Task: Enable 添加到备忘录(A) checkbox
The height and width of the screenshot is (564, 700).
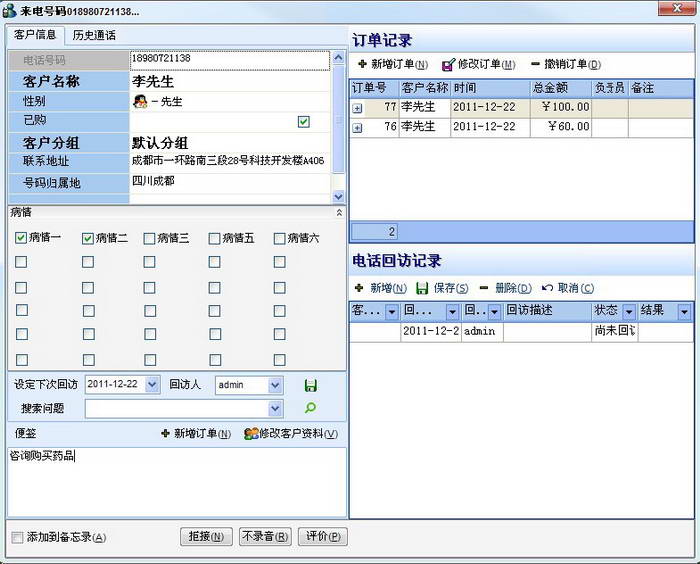Action: (17, 537)
